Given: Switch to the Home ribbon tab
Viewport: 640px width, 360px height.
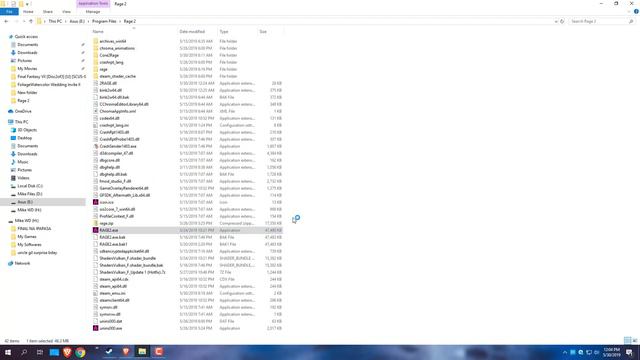Looking at the screenshot, I should point(28,12).
